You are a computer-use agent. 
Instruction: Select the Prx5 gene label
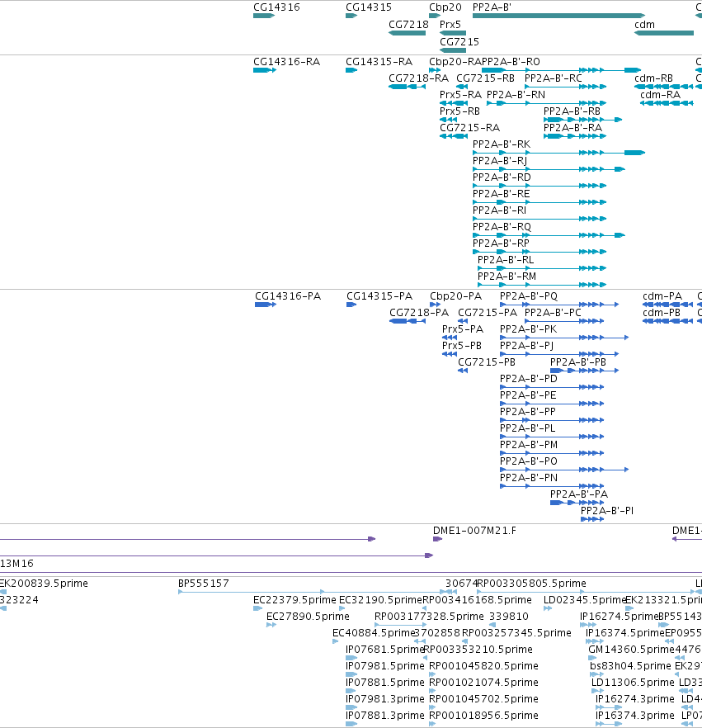[450, 25]
